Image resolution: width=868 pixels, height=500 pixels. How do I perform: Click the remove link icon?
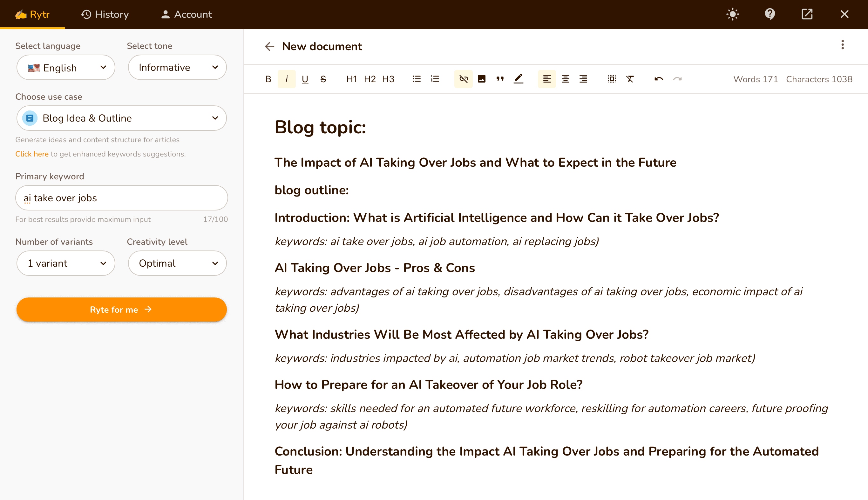coord(463,79)
